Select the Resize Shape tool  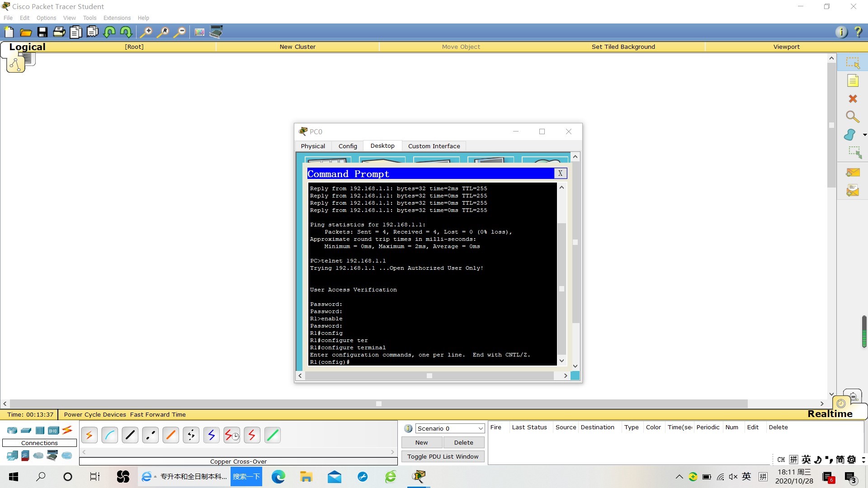coord(854,152)
